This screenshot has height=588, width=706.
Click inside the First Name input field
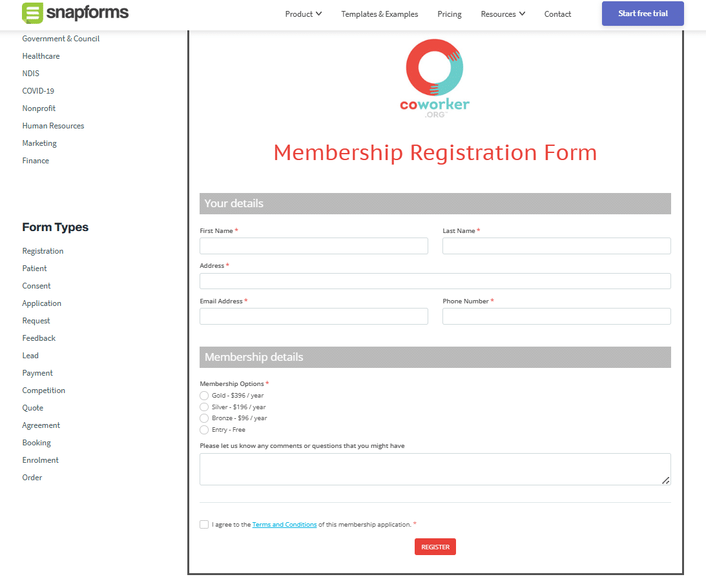pos(313,246)
